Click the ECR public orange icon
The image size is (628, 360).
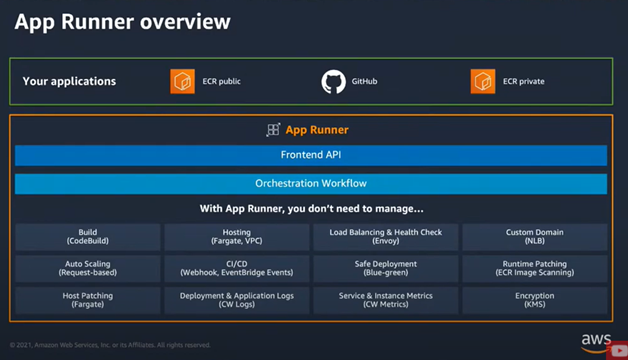[x=182, y=81]
